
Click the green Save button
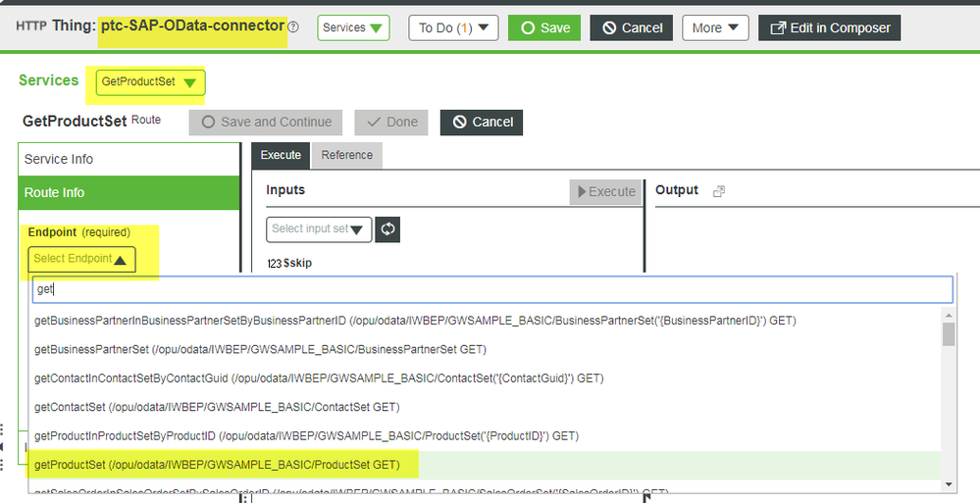[x=544, y=28]
